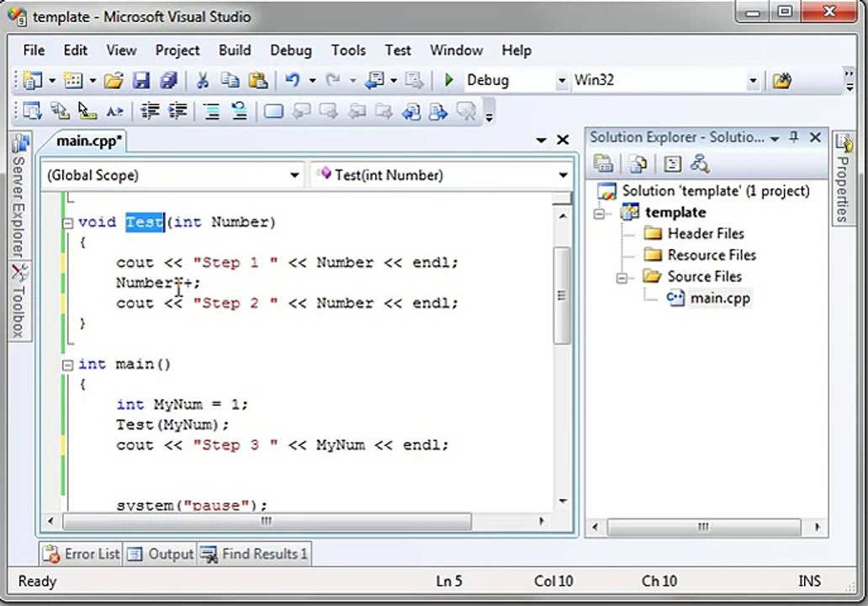
Task: Click the Find in Files icon beside Win32
Action: [781, 81]
